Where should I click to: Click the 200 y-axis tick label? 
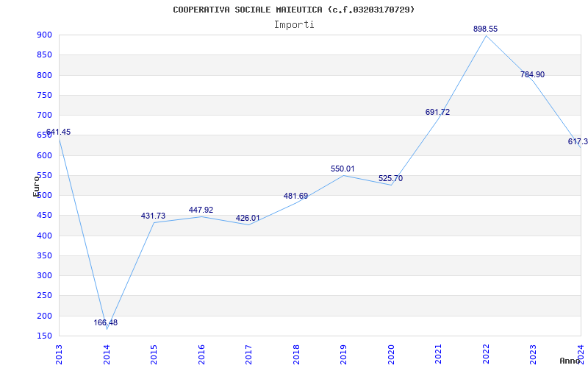point(44,316)
